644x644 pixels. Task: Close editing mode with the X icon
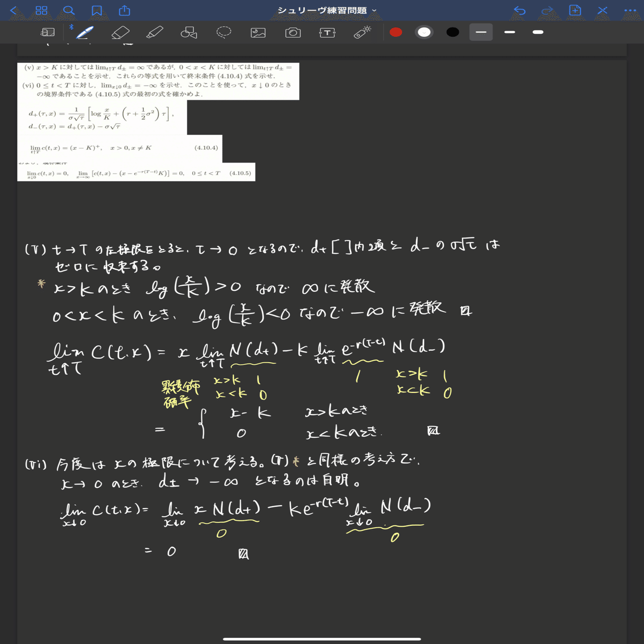(603, 10)
